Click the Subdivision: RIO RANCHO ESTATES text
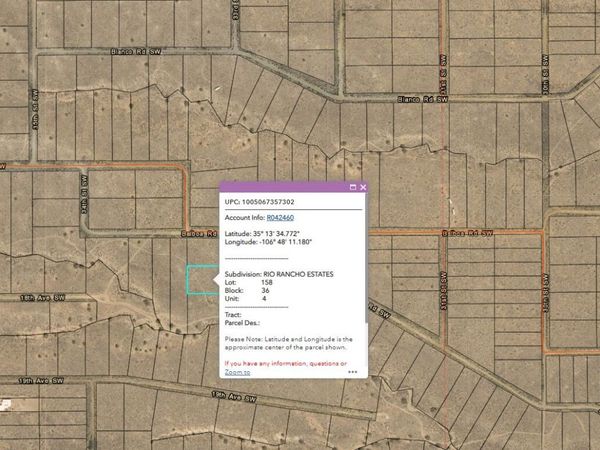 click(279, 274)
